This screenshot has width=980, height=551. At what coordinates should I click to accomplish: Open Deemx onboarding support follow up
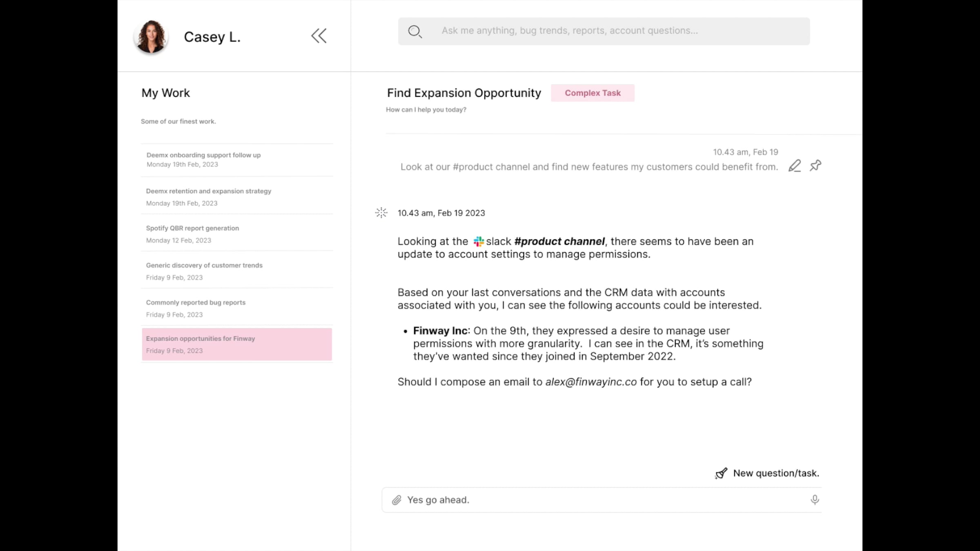(203, 160)
